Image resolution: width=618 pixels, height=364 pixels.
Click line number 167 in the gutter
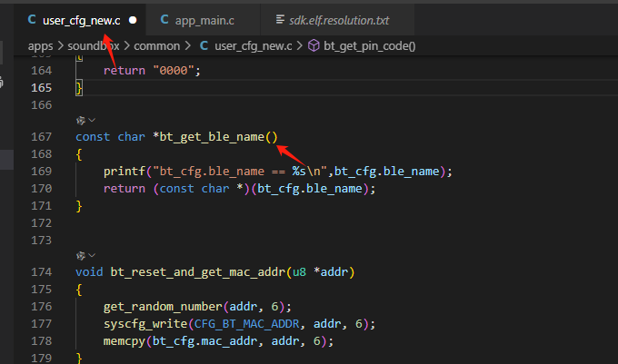pos(42,137)
